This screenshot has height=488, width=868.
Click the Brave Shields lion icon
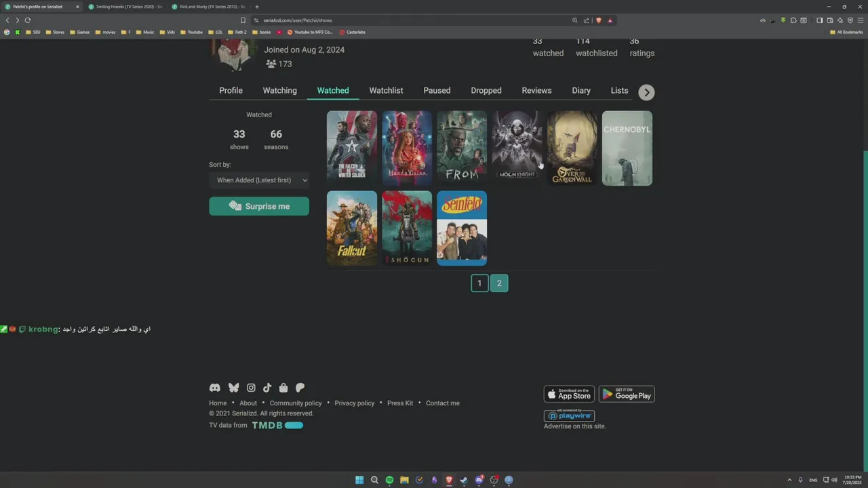tap(598, 20)
